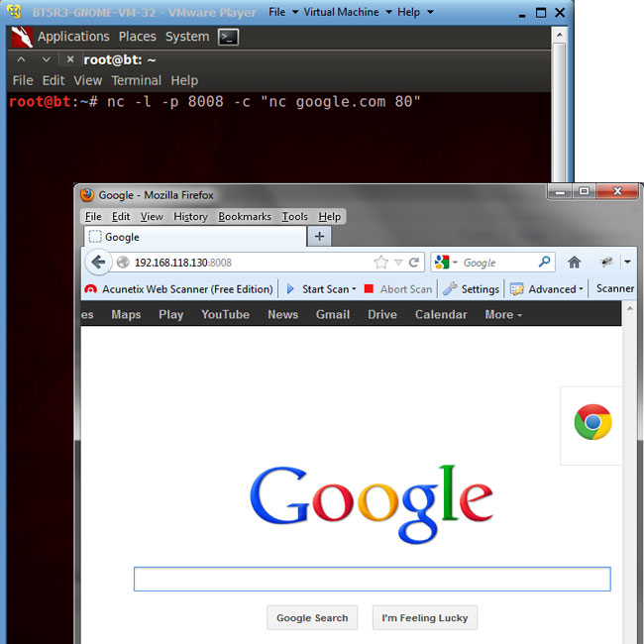
Task: Open VMware Virtual Machine dropdown menu
Action: click(x=340, y=12)
